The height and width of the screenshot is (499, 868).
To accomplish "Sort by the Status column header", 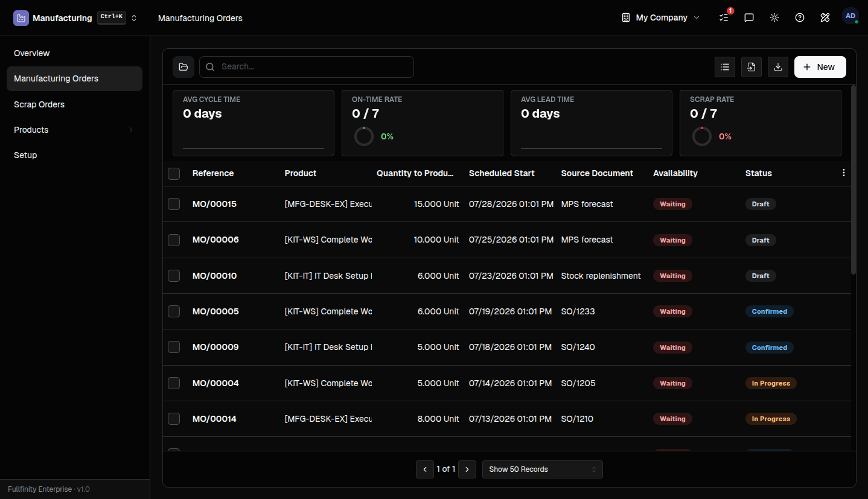I will click(x=759, y=173).
